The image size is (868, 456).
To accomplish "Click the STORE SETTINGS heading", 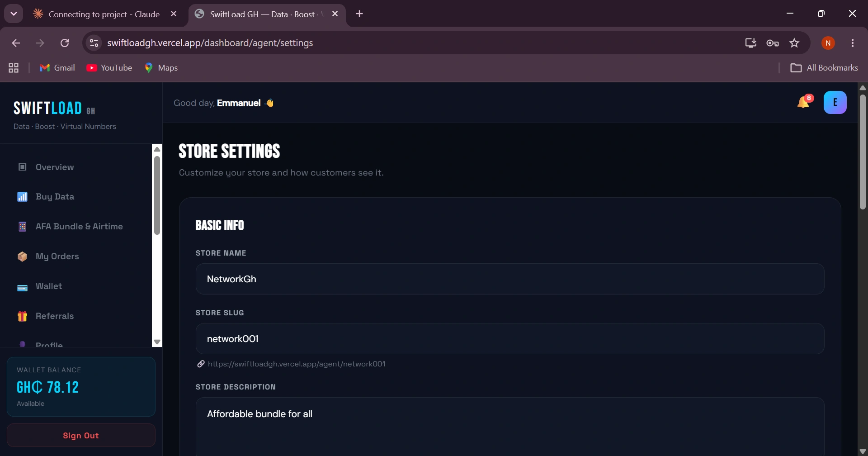I will (229, 151).
